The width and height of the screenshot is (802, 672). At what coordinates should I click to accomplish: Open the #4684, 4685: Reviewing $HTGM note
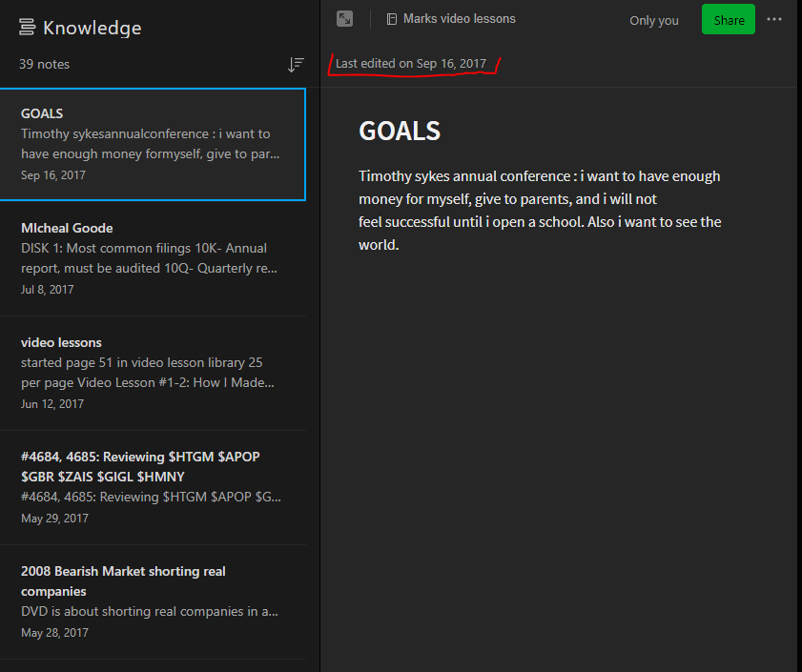[x=153, y=487]
